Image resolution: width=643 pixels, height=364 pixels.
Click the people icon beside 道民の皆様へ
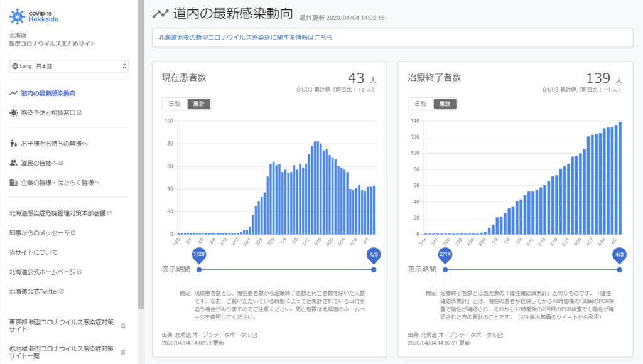tap(13, 163)
